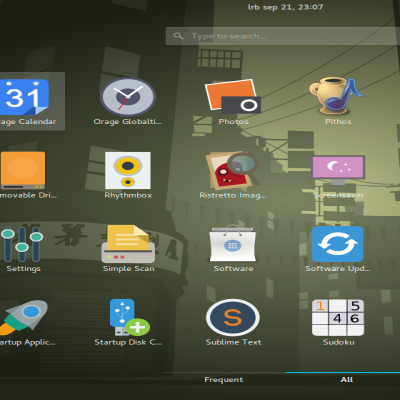Open Startup Applications rocket icon
400x400 pixels.
tap(24, 317)
